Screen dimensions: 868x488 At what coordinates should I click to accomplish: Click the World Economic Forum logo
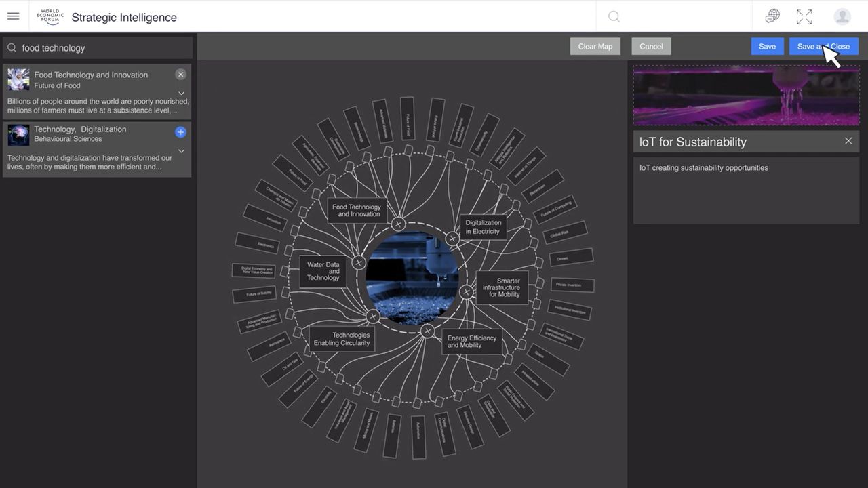click(50, 17)
